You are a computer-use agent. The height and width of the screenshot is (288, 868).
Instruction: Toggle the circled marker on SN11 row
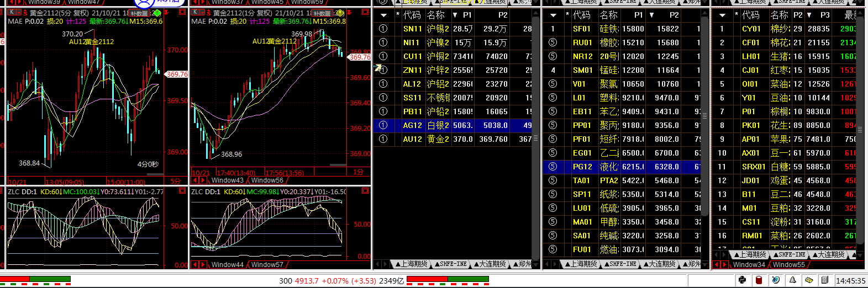(x=383, y=29)
